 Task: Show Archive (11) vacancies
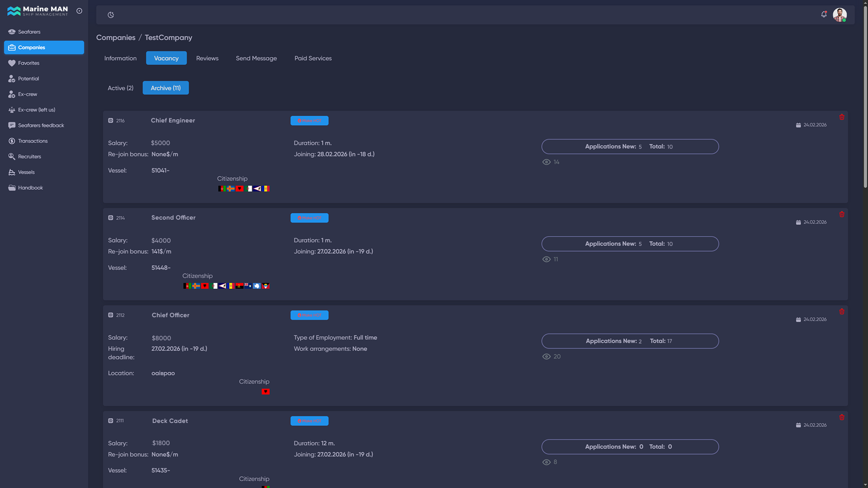[166, 88]
